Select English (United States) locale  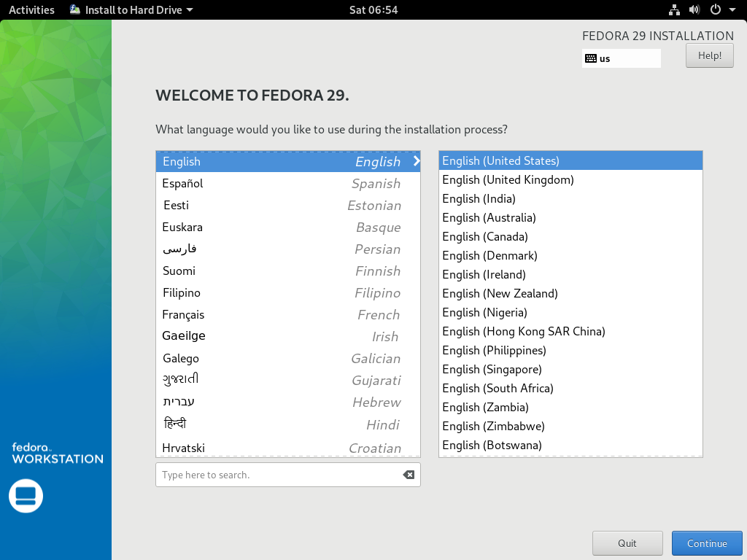click(x=570, y=160)
